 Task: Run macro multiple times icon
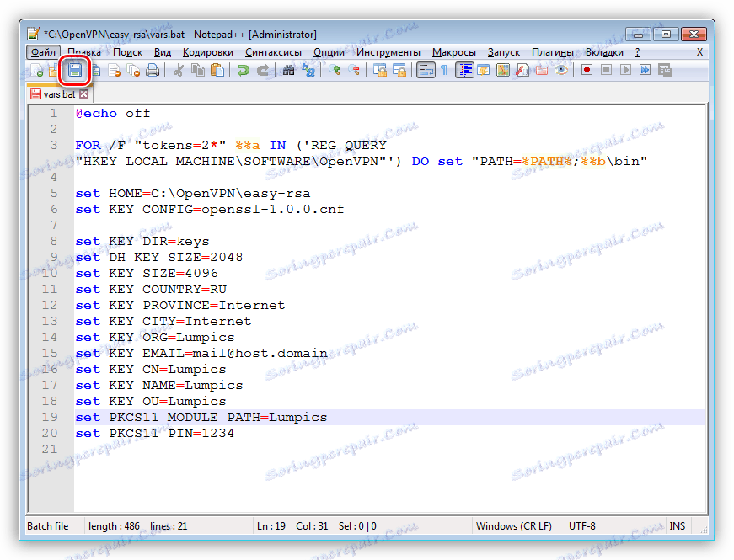click(645, 70)
